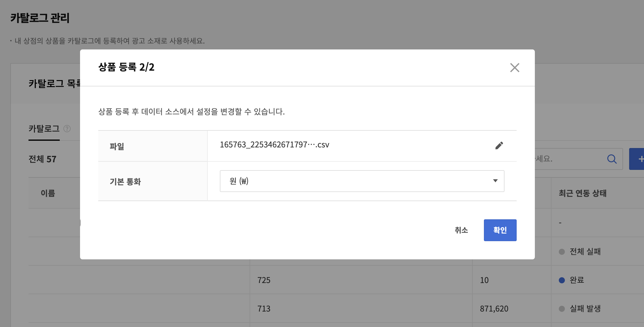Click the 최근 연동 상태 column header
This screenshot has height=327, width=644.
click(582, 193)
